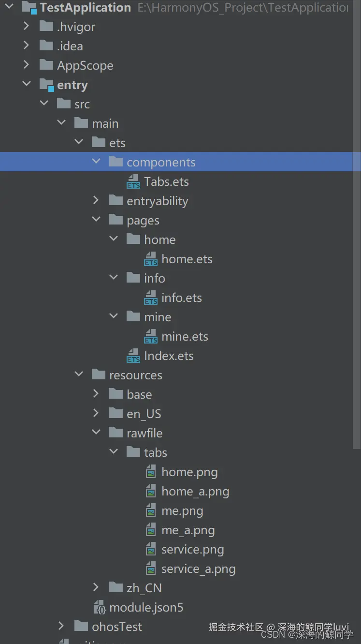
Task: Expand the zh_CN resources folder
Action: 96,588
